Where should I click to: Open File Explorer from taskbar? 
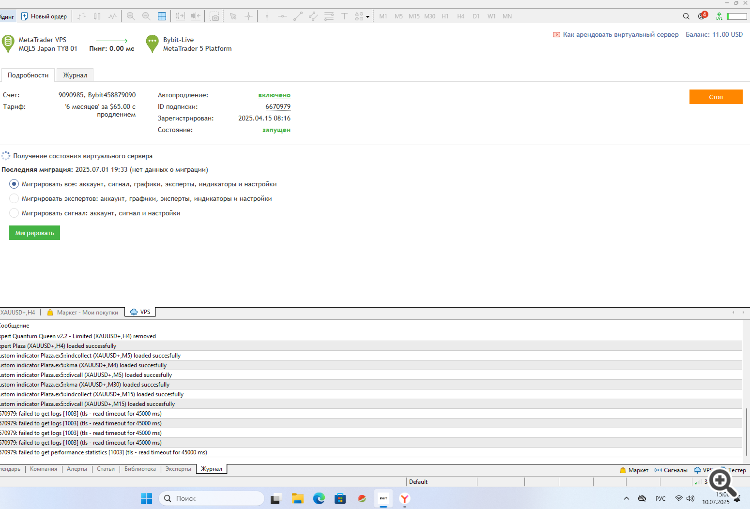[298, 498]
